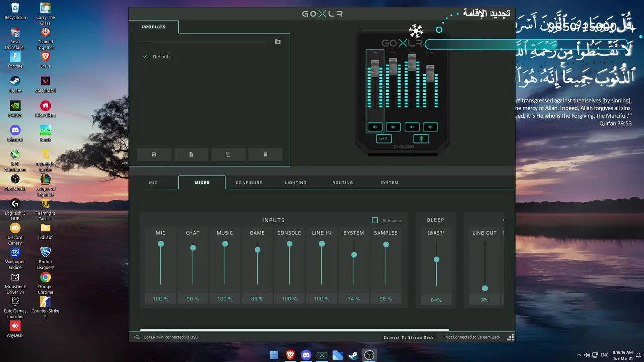
Task: Click the System channel mute button on device
Action: 430,127
